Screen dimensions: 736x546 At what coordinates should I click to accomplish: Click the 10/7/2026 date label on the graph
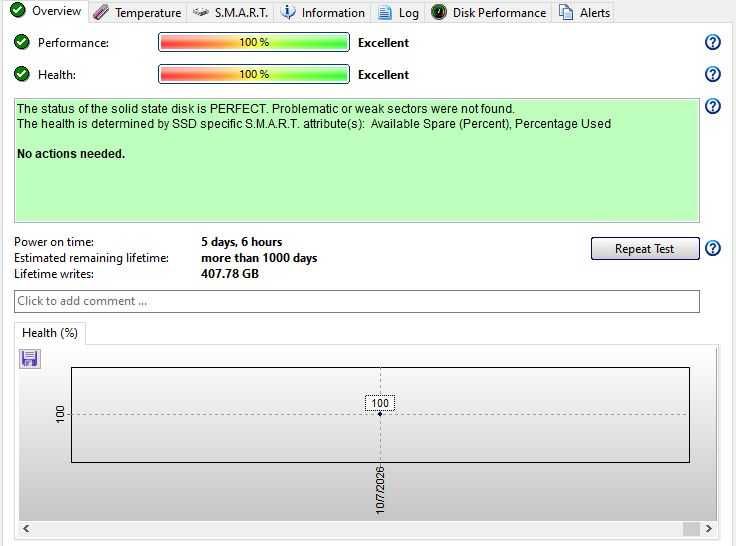click(x=380, y=490)
